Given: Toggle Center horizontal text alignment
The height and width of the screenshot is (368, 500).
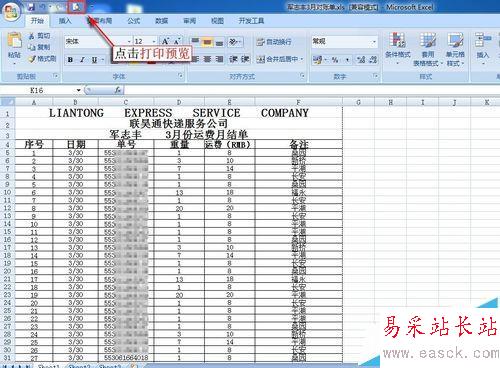Looking at the screenshot, I should [207, 59].
